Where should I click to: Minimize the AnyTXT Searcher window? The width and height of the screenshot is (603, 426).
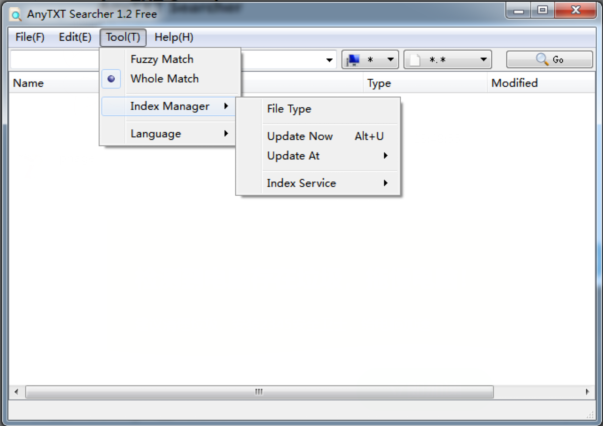518,11
